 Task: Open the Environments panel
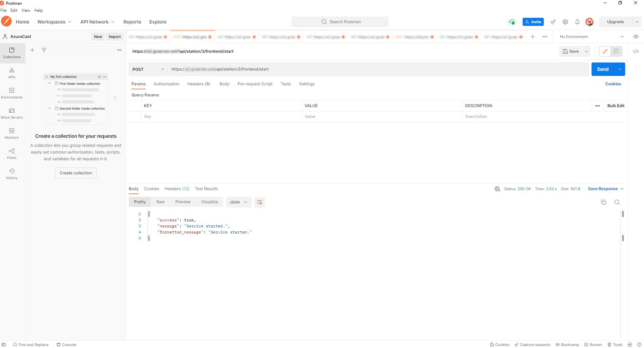pos(12,93)
